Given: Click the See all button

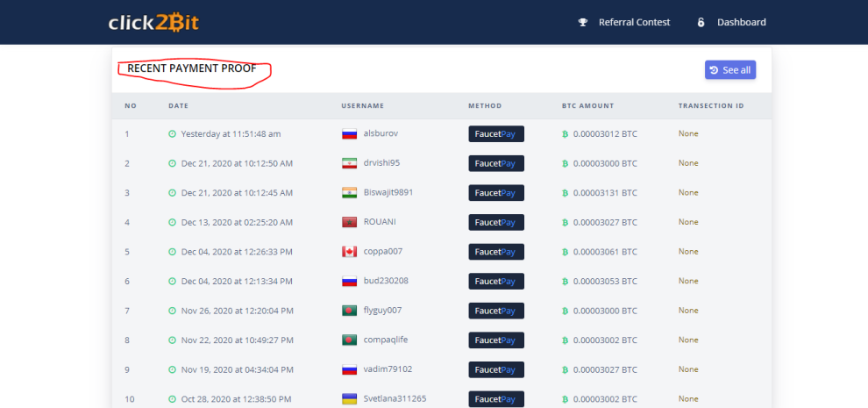Looking at the screenshot, I should click(x=730, y=70).
